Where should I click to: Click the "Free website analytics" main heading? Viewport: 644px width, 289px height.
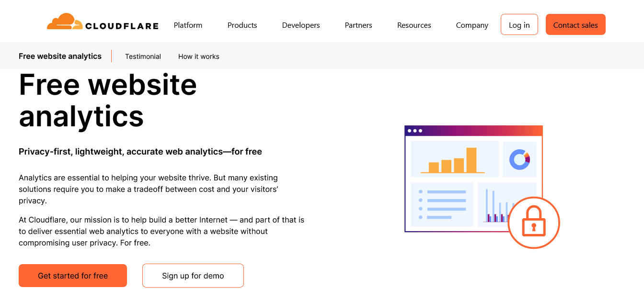[108, 100]
